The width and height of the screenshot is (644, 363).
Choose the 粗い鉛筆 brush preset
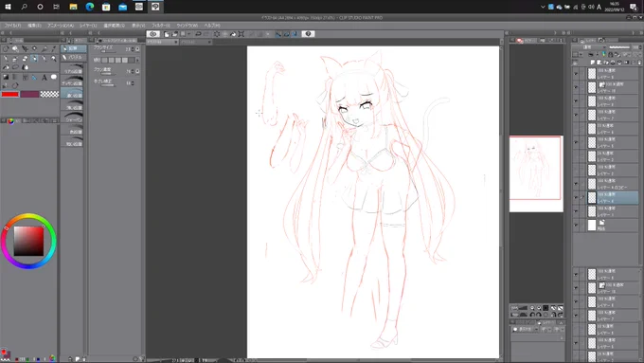coord(72,141)
